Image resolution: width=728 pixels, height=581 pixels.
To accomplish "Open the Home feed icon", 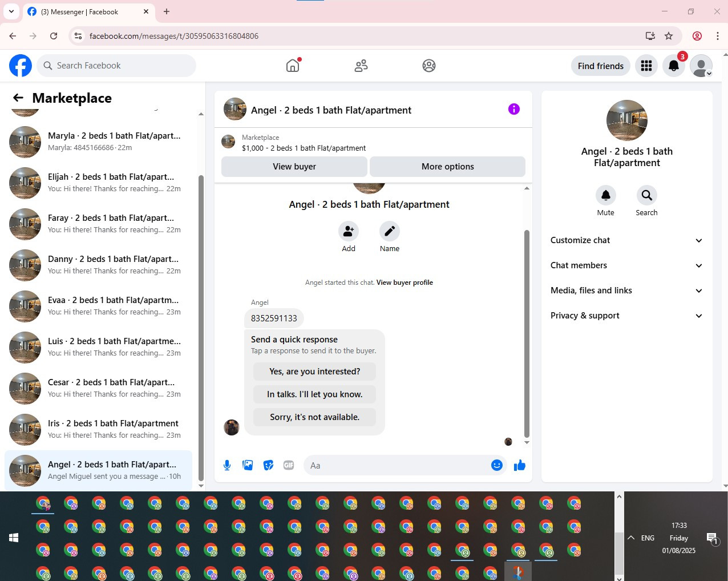I will [293, 66].
